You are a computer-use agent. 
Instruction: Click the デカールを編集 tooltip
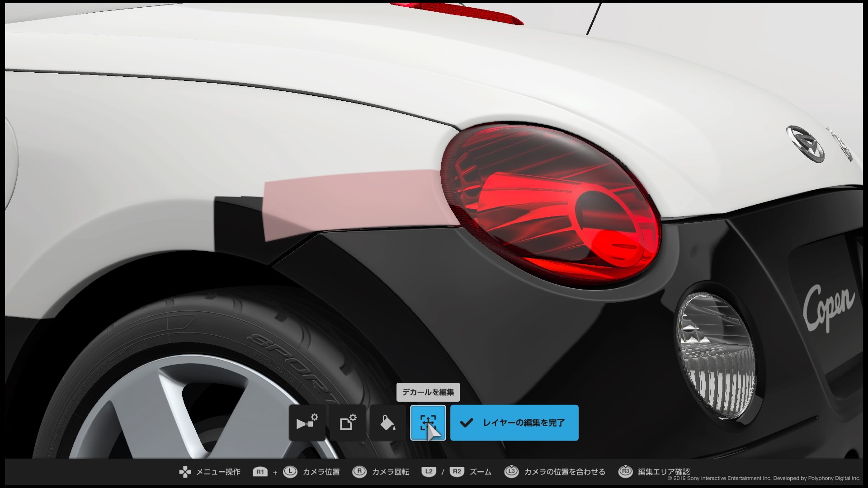point(428,392)
